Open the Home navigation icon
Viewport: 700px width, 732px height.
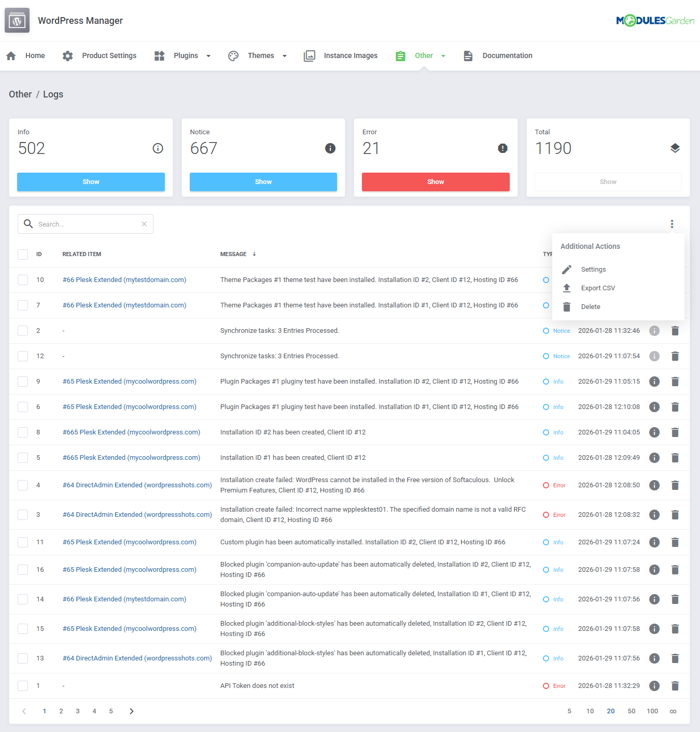[11, 55]
